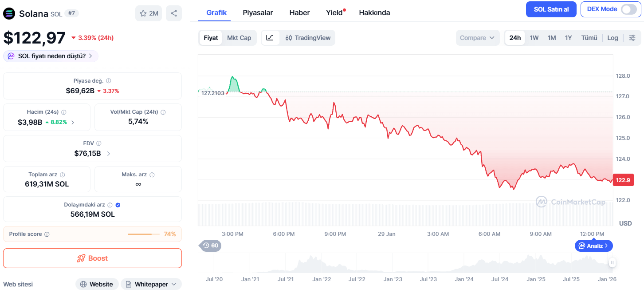Switch to the Haber tab
Screen dimensions: 644x294
pyautogui.click(x=299, y=12)
